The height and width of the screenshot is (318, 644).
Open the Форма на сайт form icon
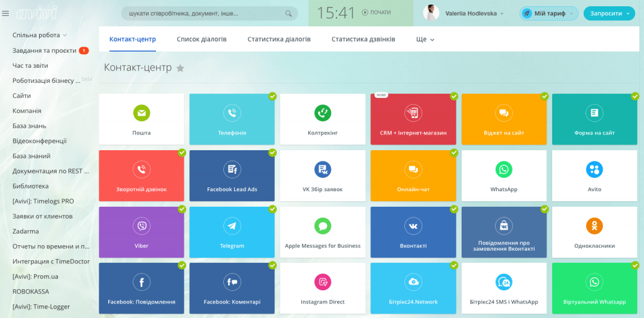(594, 113)
